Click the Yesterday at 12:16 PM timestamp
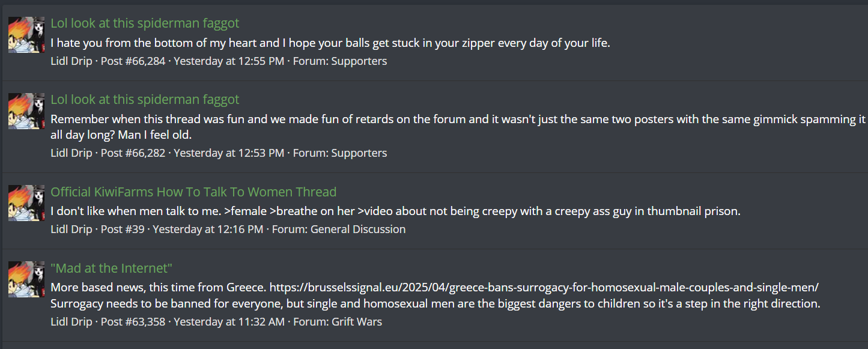 click(x=208, y=229)
